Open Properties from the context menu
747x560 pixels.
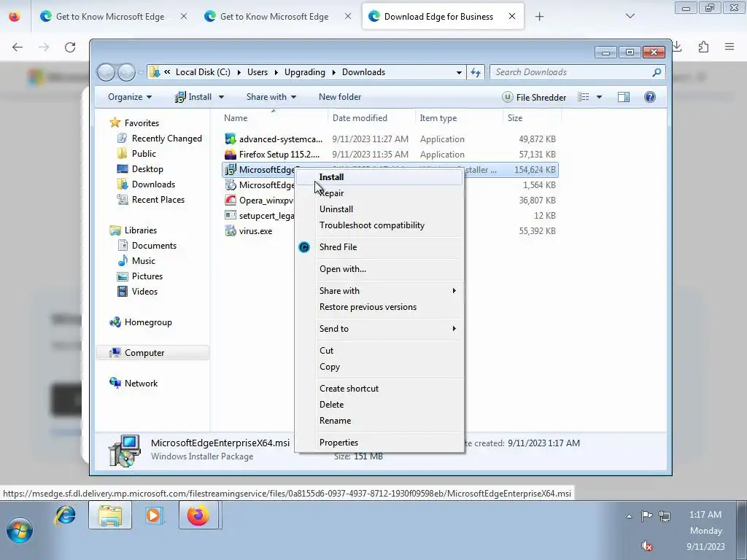pyautogui.click(x=338, y=443)
